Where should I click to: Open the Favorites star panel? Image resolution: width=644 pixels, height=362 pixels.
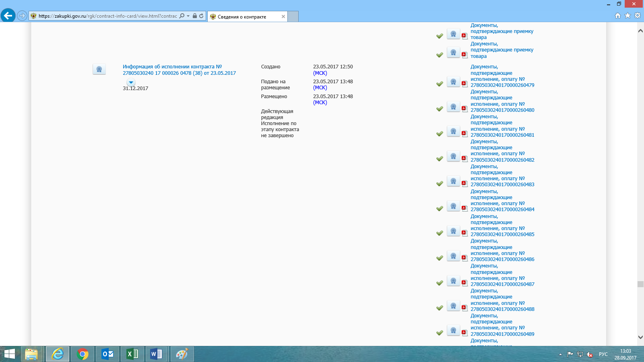point(627,16)
